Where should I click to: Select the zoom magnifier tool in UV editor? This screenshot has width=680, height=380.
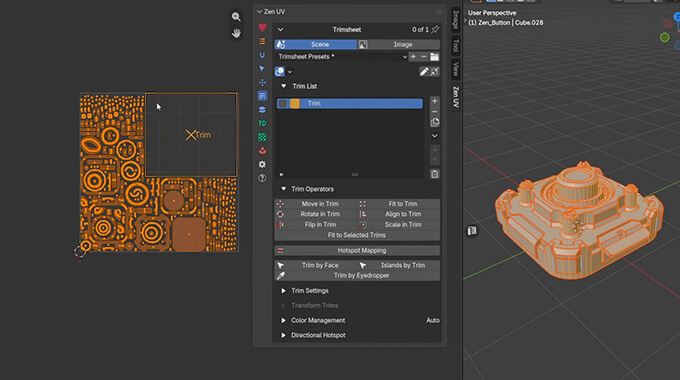pyautogui.click(x=236, y=17)
